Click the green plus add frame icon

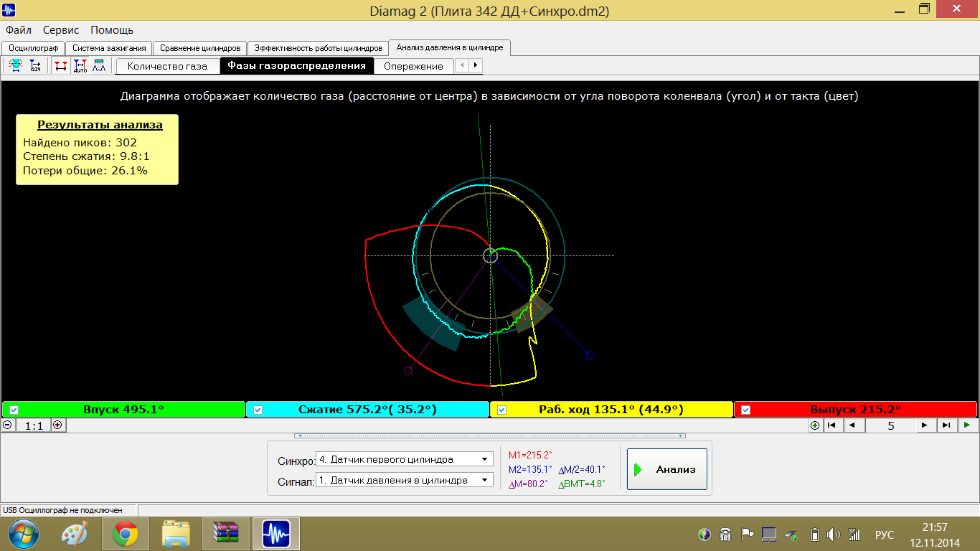(x=815, y=425)
